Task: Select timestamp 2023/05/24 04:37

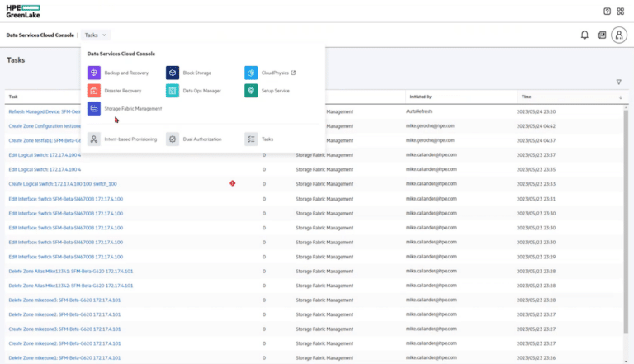Action: (536, 141)
